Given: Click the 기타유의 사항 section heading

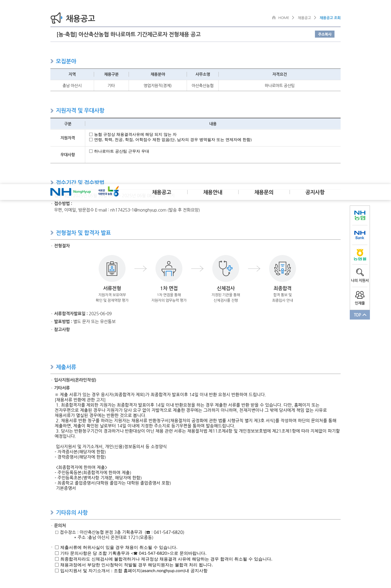Looking at the screenshot, I should [x=72, y=512].
